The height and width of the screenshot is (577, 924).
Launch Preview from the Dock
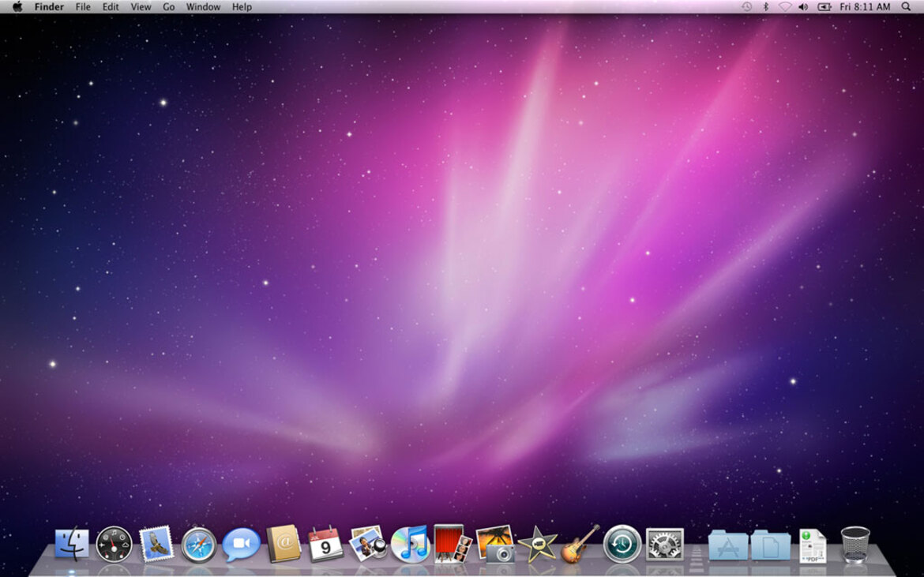click(x=368, y=543)
